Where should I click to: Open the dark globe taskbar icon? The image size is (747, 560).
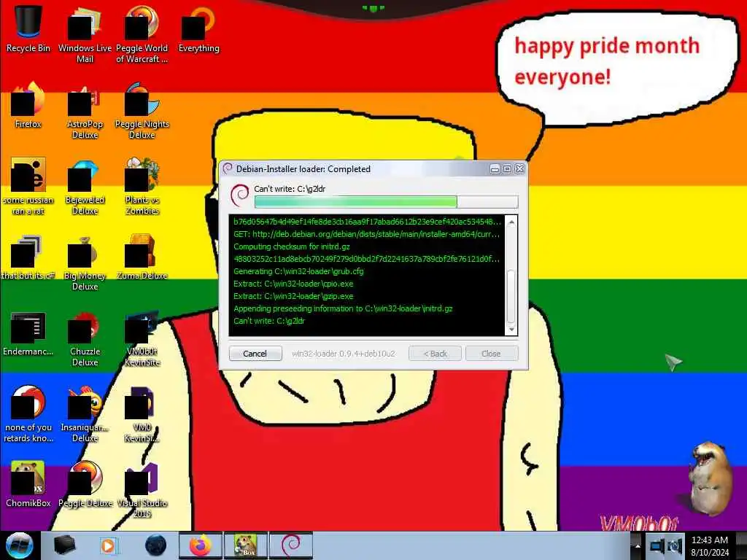click(x=155, y=545)
